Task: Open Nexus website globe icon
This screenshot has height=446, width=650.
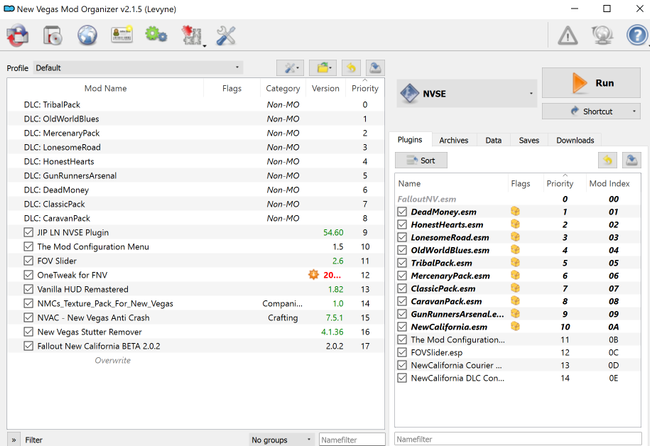Action: (87, 35)
